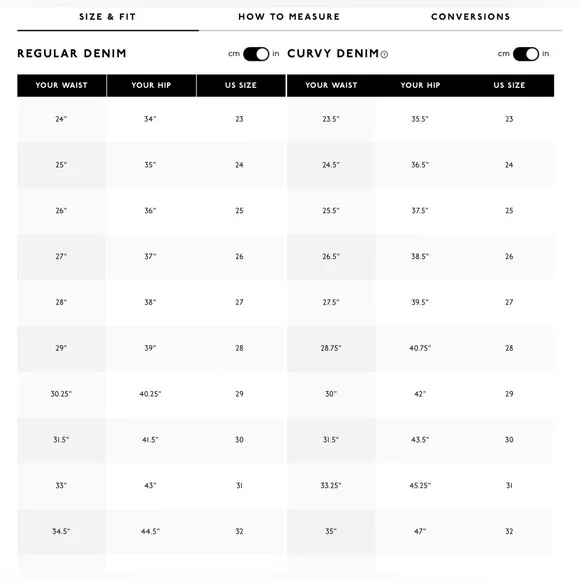Click the Regular Denim 'in' label
Viewport: 580px width, 580px height.
coord(276,54)
